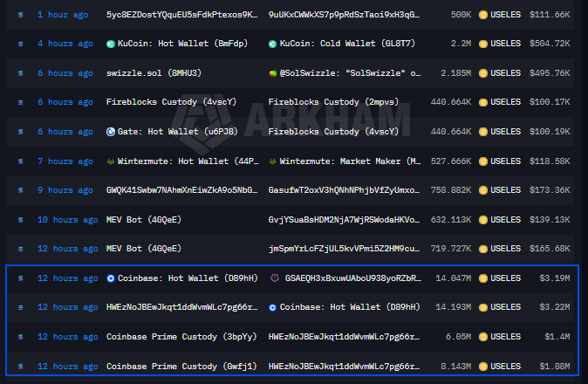Click the USELES coin icon in the $3.22M row
Viewport: 588px width, 384px height.
point(483,307)
